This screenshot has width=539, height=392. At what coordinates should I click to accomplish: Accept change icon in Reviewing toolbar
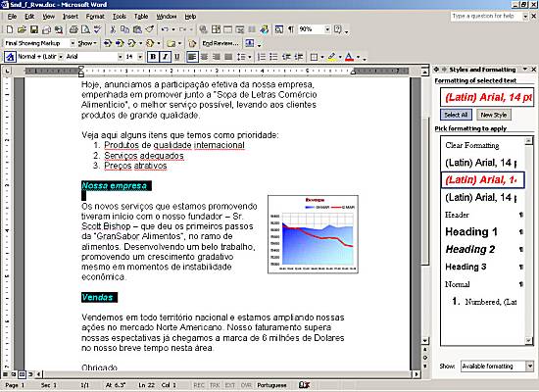point(131,43)
